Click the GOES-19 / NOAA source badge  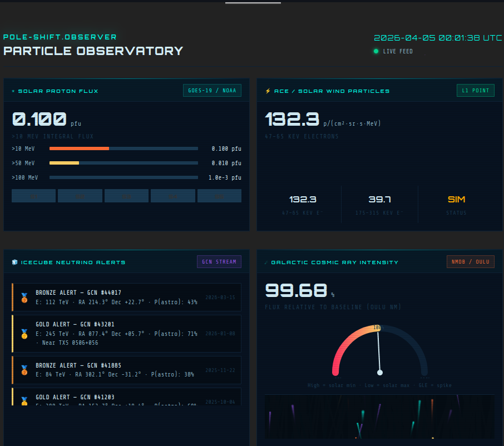tap(212, 90)
